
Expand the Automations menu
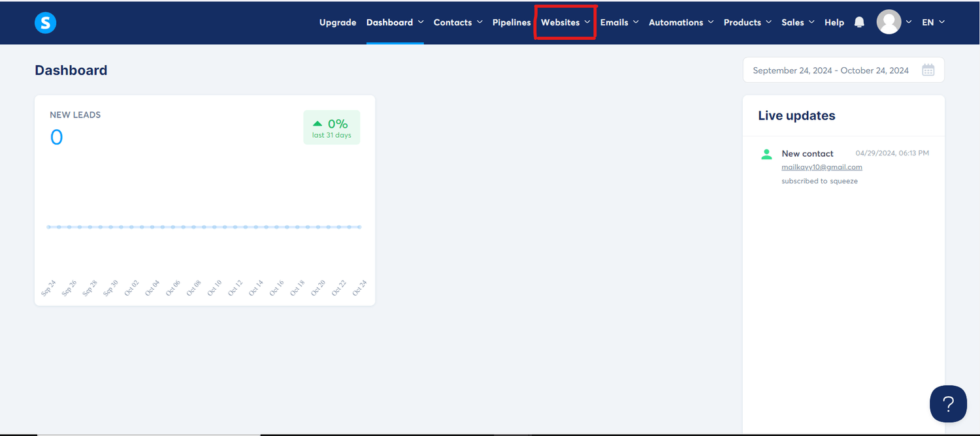point(681,22)
